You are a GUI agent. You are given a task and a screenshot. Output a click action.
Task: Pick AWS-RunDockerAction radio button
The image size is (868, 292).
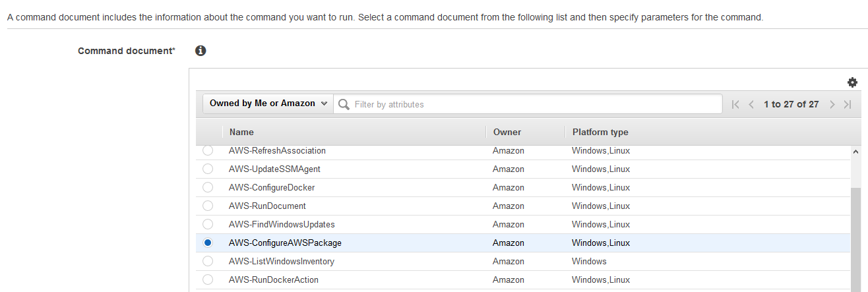pyautogui.click(x=208, y=279)
